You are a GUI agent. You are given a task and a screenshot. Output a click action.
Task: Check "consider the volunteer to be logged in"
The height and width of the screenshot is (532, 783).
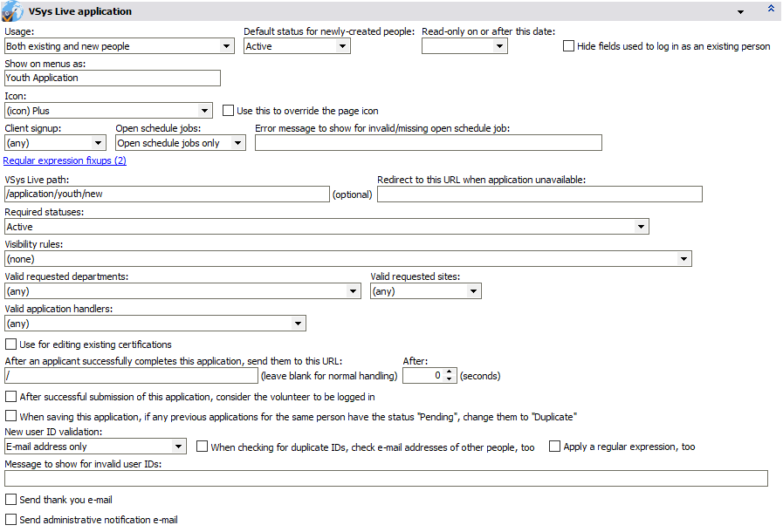click(9, 397)
